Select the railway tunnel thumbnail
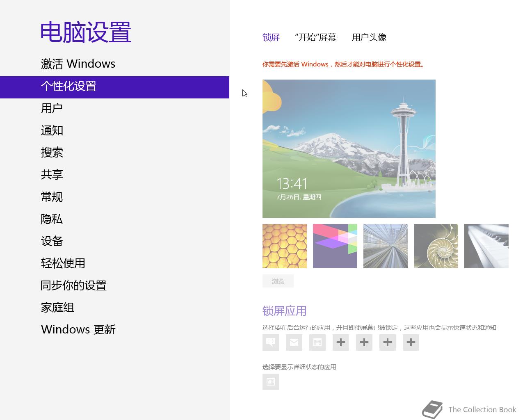The image size is (525, 420). (x=386, y=246)
